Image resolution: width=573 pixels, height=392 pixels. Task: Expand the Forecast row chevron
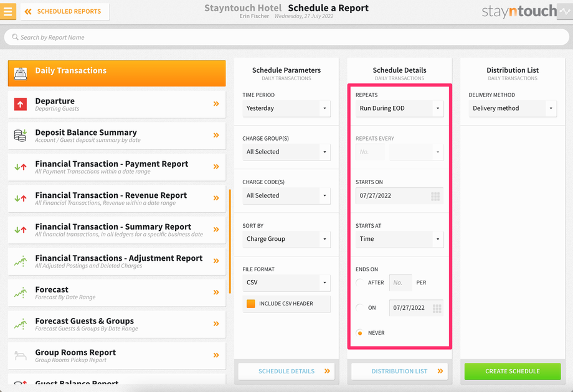click(x=216, y=292)
